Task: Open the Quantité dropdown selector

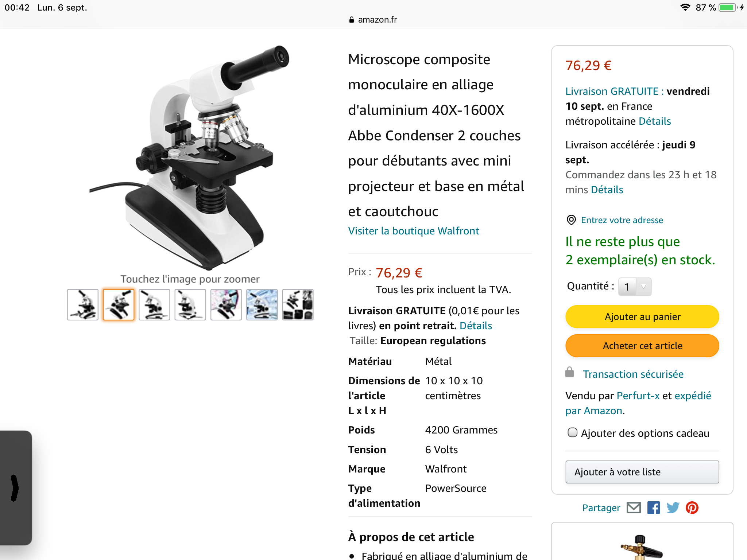Action: point(635,287)
